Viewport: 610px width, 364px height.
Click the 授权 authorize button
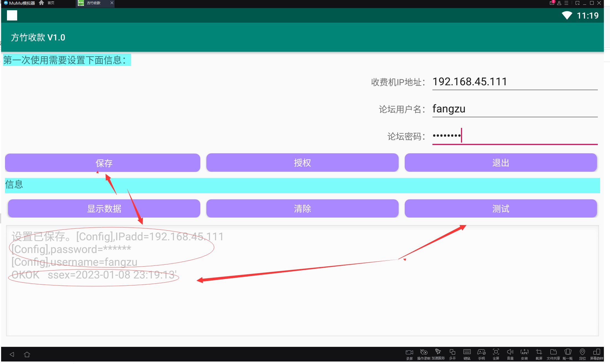tap(302, 163)
